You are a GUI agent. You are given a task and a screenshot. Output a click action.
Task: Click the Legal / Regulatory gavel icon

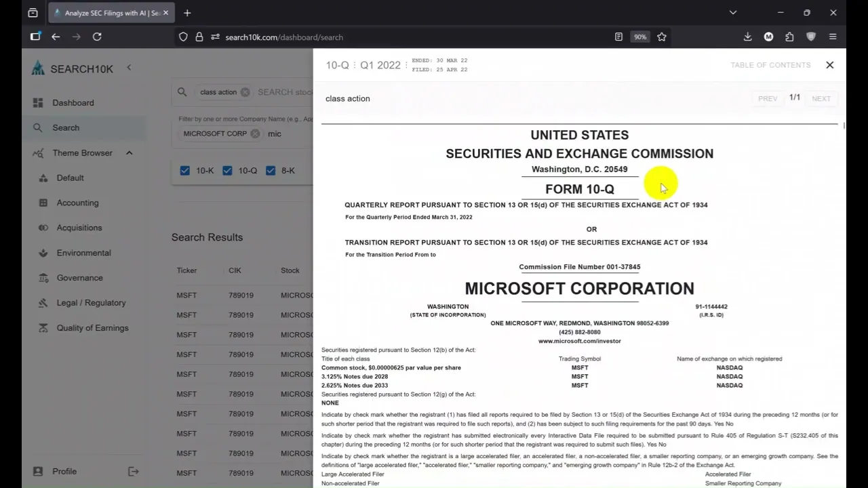[x=43, y=303]
